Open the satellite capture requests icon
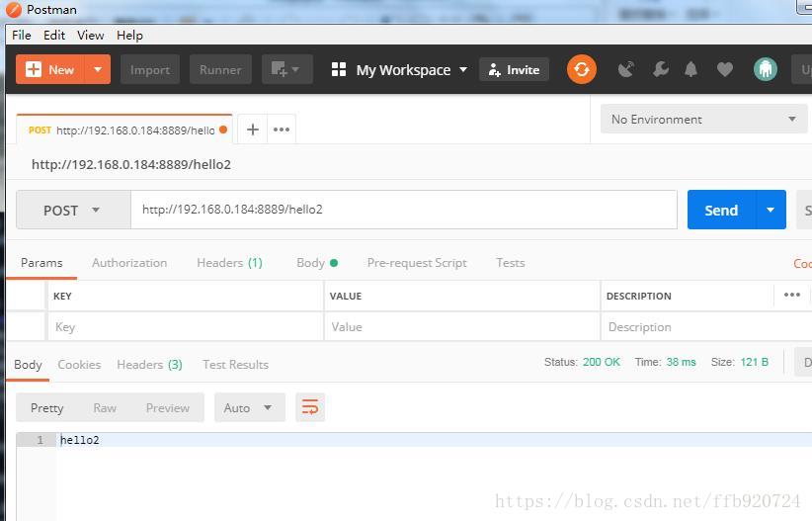Image resolution: width=812 pixels, height=521 pixels. click(626, 69)
